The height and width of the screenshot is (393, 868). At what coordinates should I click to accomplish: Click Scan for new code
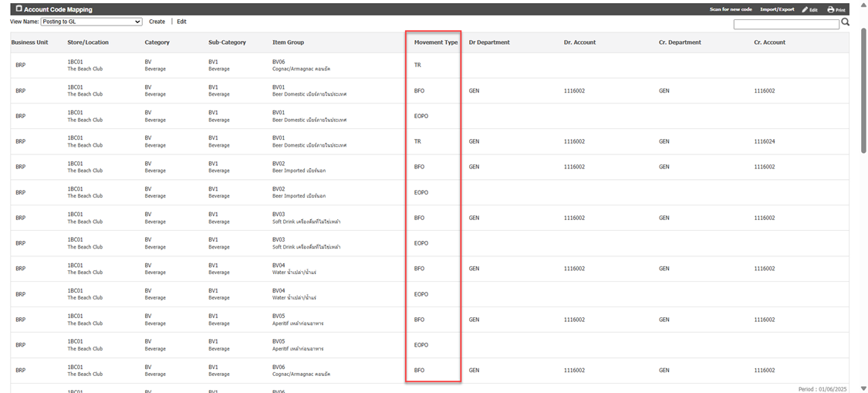pyautogui.click(x=730, y=10)
